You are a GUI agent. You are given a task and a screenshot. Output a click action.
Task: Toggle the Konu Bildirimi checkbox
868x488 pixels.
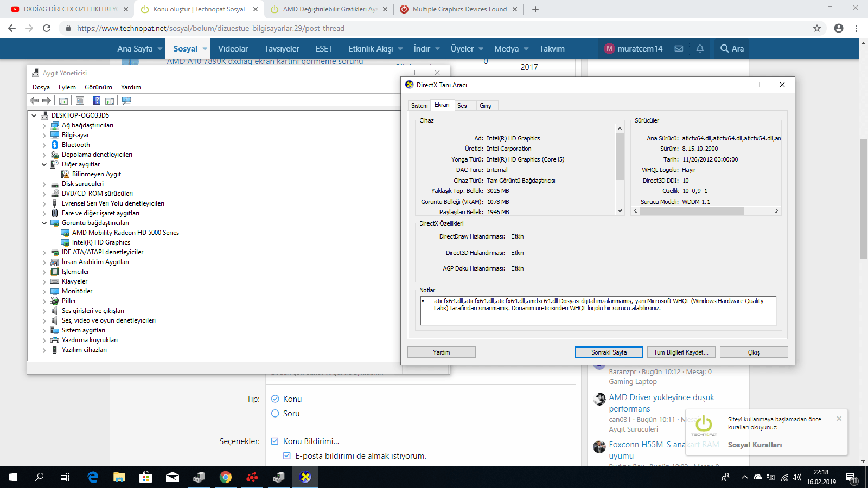pyautogui.click(x=275, y=441)
